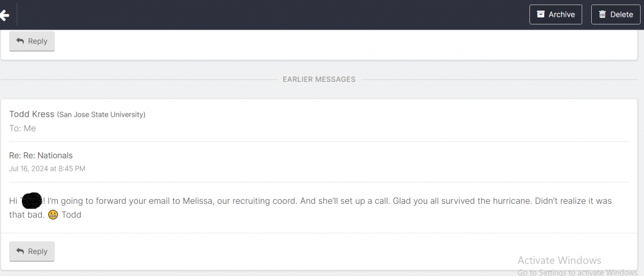Click the Jul 16, 2024 timestamp
644x276 pixels.
tap(47, 168)
